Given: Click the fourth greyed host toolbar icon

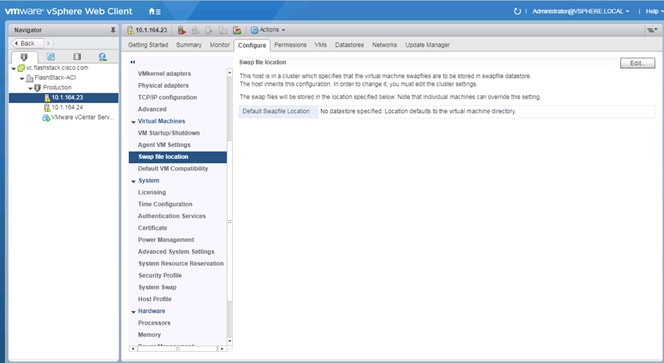Looking at the screenshot, I should (223, 30).
